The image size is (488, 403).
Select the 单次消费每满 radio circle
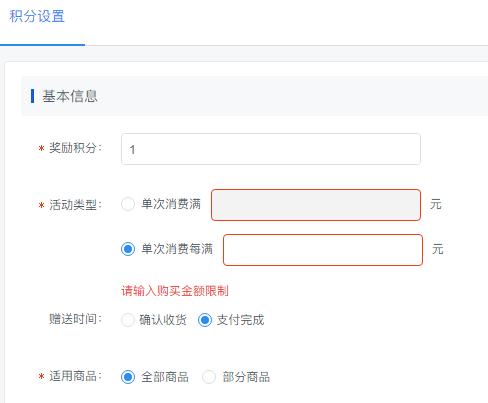point(128,249)
